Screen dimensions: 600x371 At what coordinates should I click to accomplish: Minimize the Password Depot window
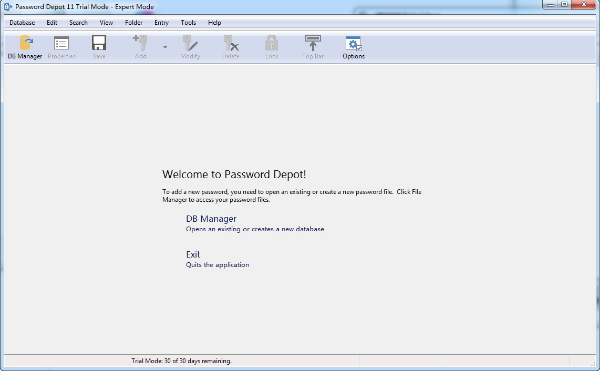coord(550,5)
